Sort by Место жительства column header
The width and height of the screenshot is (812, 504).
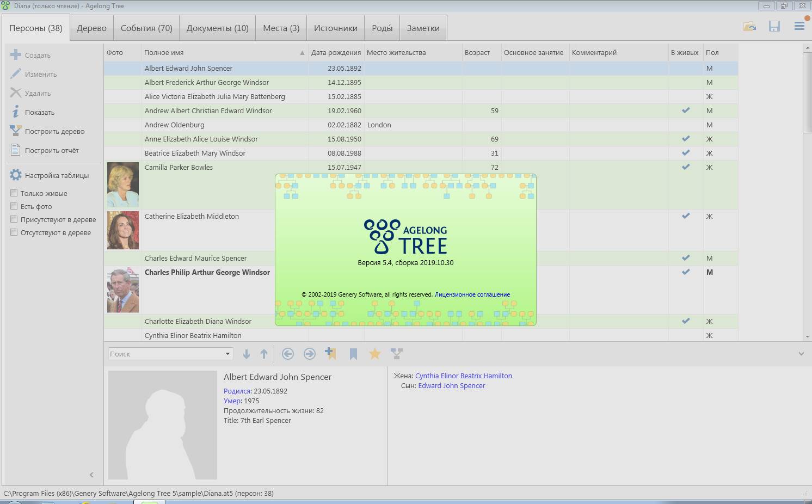click(413, 53)
